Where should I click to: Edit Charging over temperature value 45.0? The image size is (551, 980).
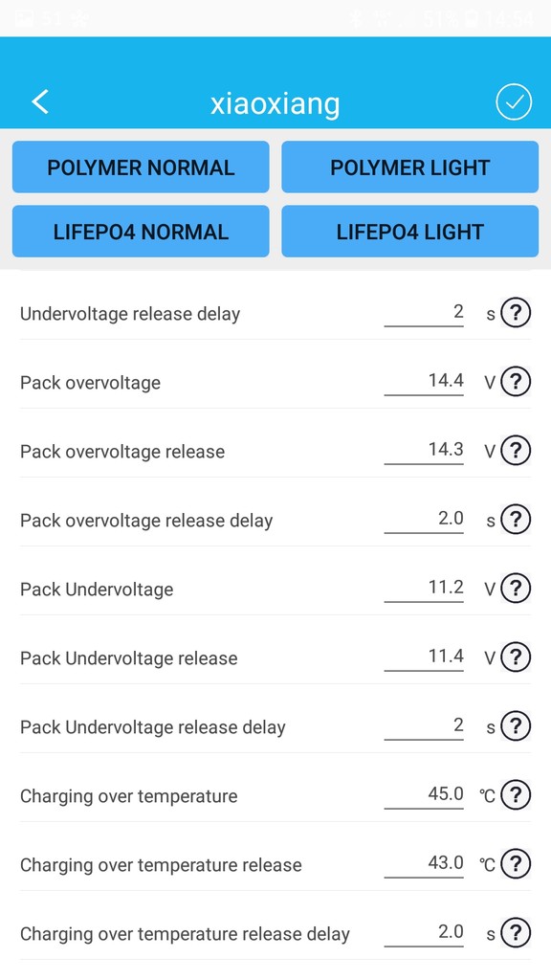[424, 794]
